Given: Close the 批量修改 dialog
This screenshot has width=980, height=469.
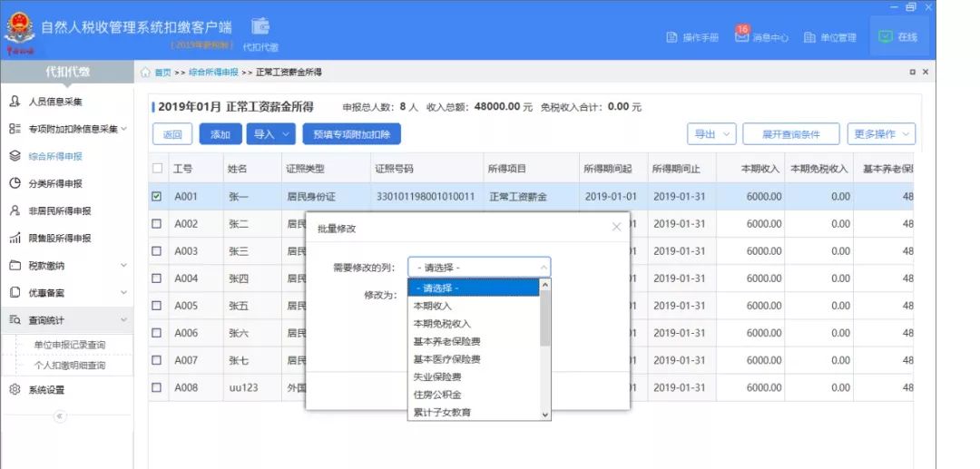Looking at the screenshot, I should tap(617, 227).
